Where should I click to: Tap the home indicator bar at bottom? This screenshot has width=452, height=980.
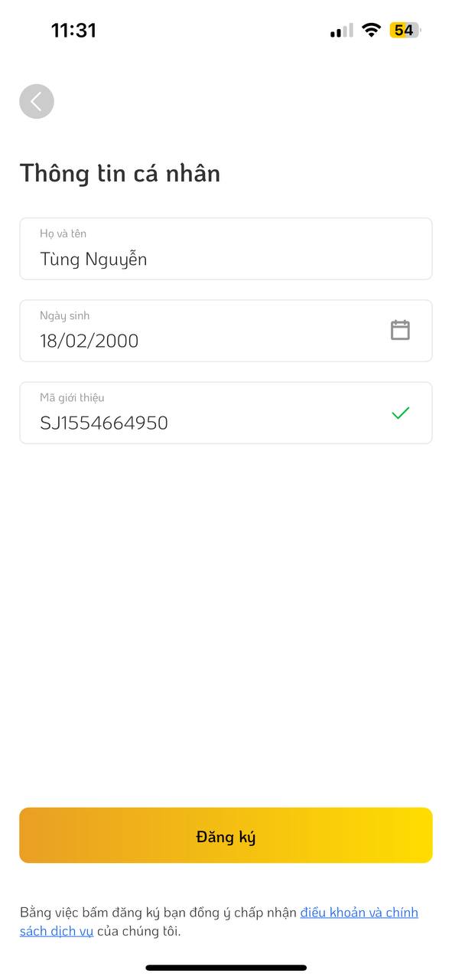226,968
